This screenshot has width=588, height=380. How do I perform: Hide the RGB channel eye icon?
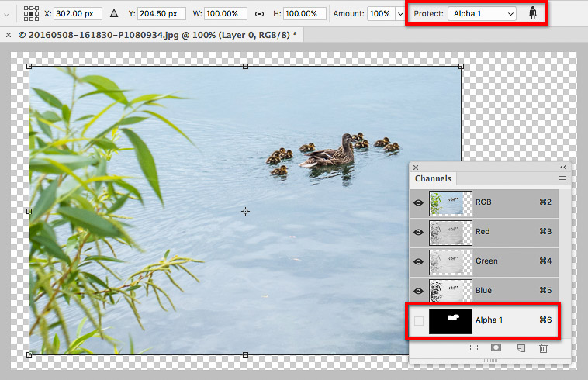(418, 202)
